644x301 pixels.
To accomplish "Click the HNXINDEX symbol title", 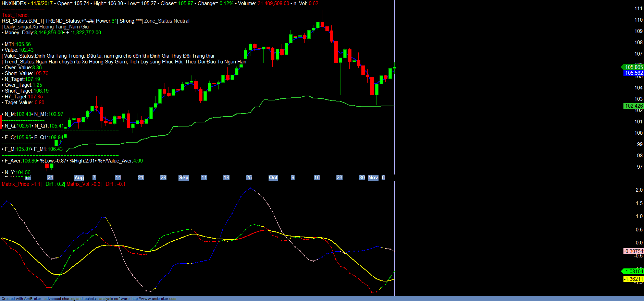I will (14, 3).
